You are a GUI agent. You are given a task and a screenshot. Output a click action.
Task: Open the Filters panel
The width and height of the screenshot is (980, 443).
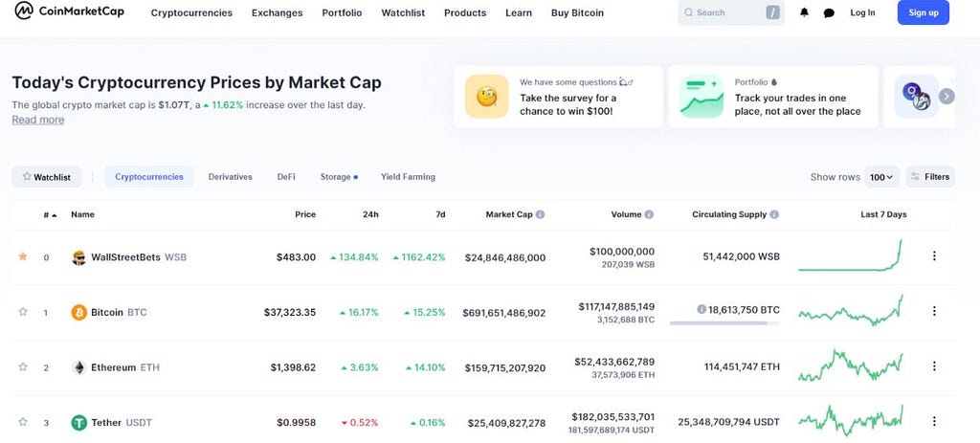click(x=929, y=177)
